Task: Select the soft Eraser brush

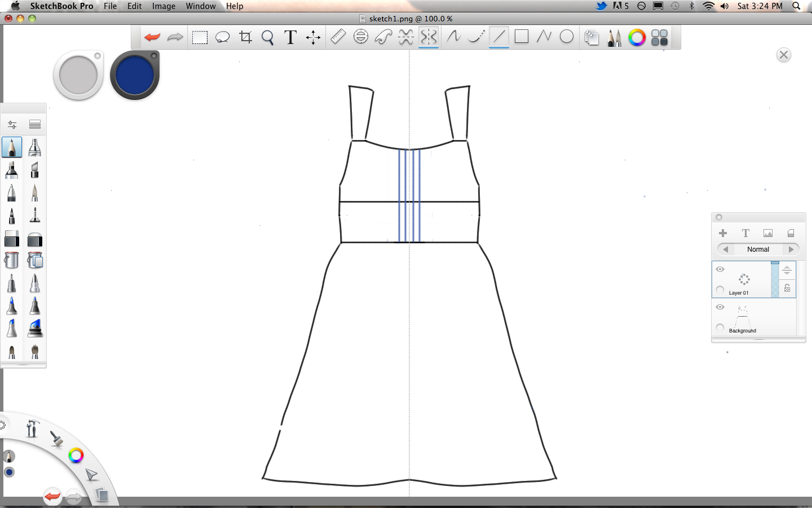Action: (35, 239)
